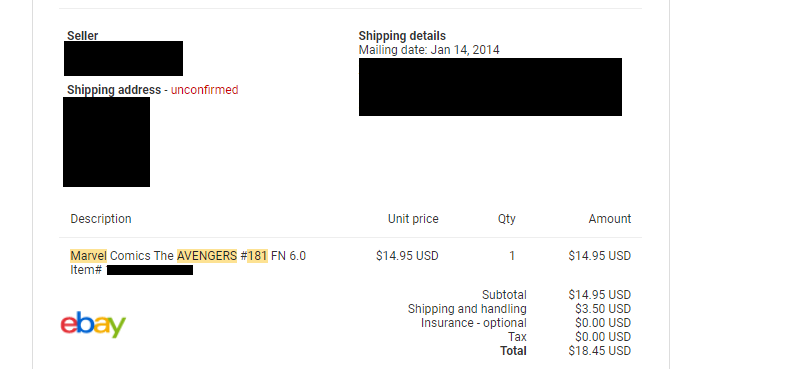Screen dimensions: 808x369
Task: Click the Shipping and handling $3.50 USD amount
Action: (603, 309)
